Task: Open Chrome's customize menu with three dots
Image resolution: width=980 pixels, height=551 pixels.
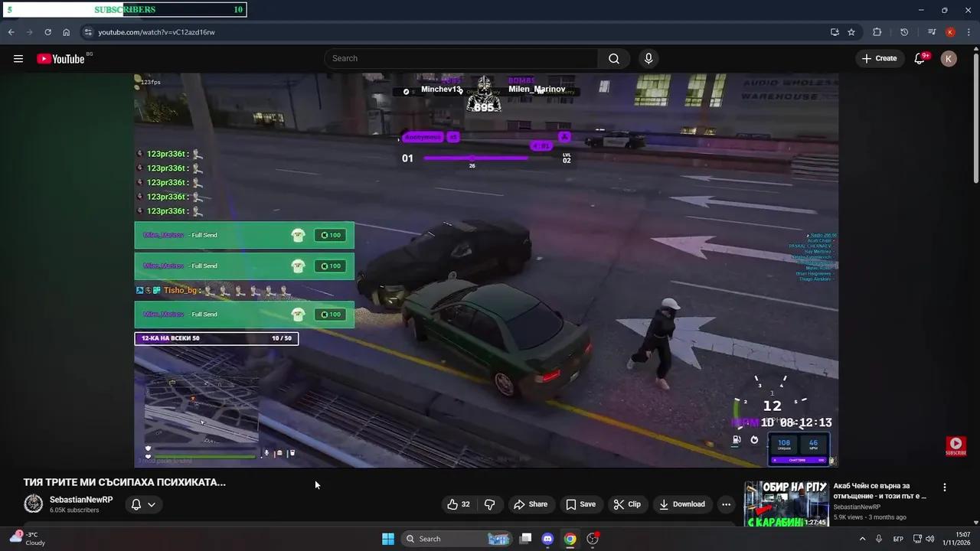Action: click(x=967, y=32)
